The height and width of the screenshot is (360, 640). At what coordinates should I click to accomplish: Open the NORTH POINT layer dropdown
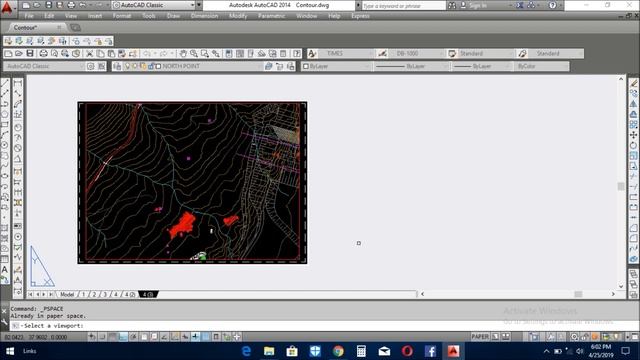pyautogui.click(x=188, y=66)
